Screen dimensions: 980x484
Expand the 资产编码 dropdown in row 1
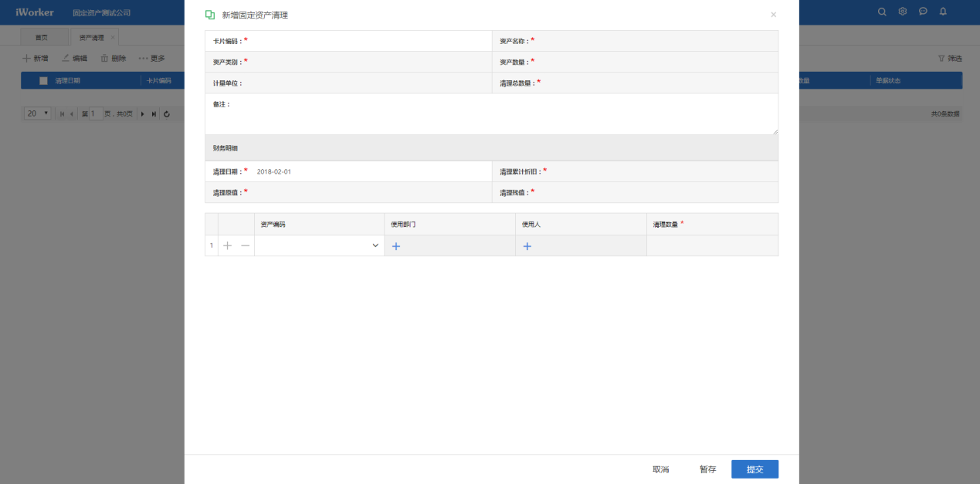[x=375, y=245]
